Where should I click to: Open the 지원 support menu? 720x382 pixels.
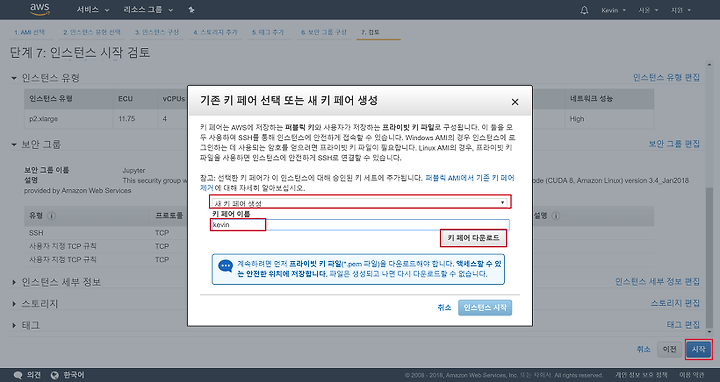tap(681, 10)
